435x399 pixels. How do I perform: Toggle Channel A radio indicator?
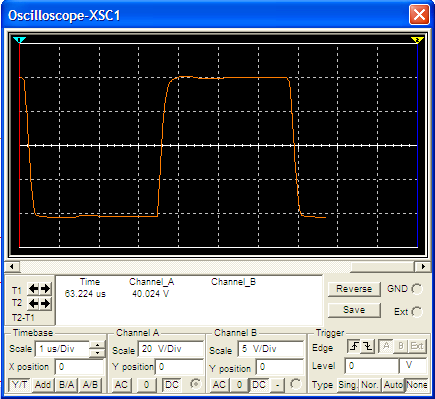[x=196, y=384]
